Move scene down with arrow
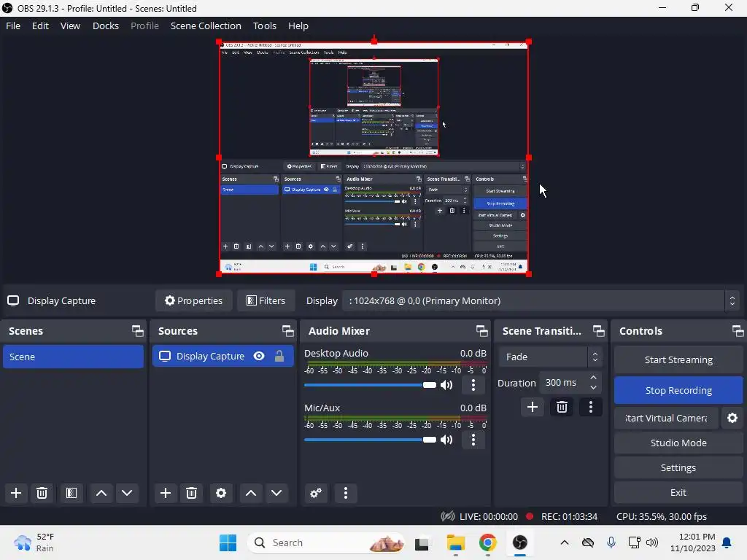 pos(127,493)
